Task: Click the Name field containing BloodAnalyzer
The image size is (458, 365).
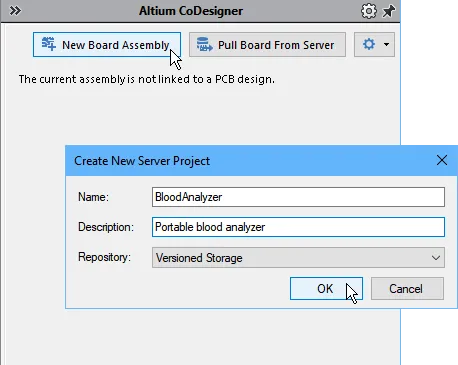Action: point(298,197)
